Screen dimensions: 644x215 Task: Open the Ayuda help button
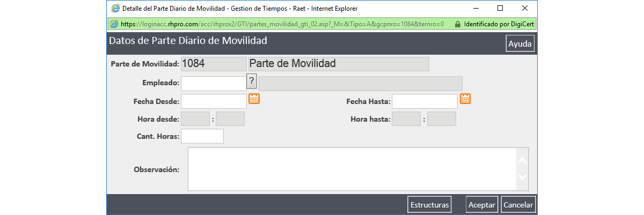(x=520, y=44)
